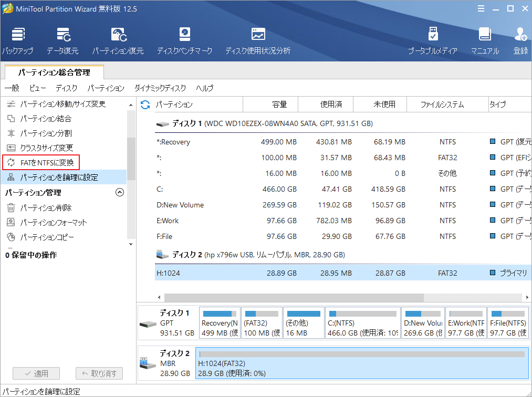This screenshot has width=532, height=397.
Task: Select ディスク 2 MBR in disk map
Action: 166,363
